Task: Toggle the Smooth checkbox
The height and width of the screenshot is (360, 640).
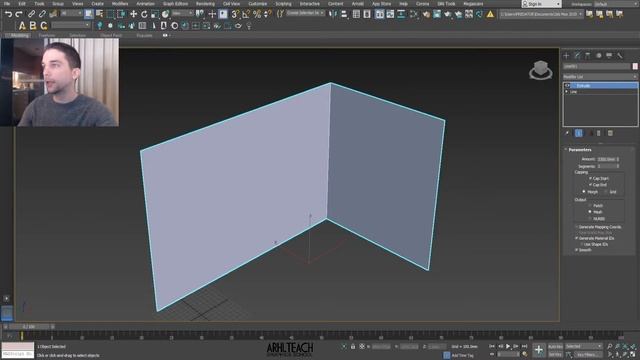Action: tap(577, 250)
